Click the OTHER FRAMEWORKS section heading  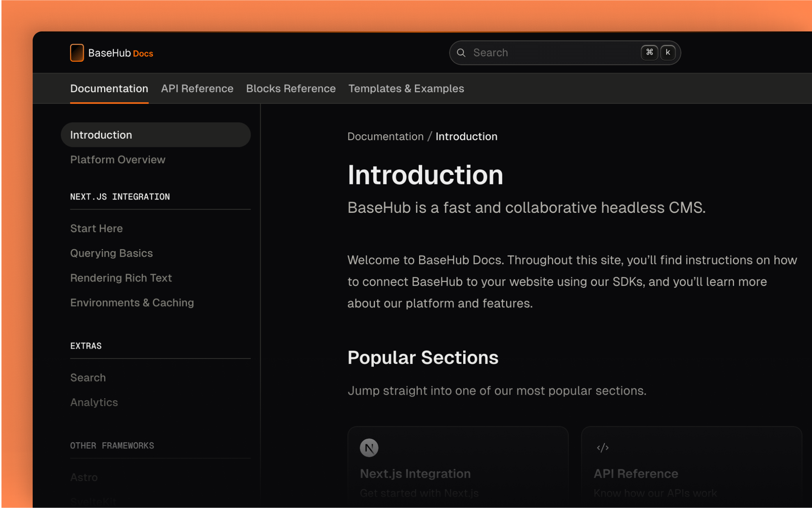tap(112, 446)
